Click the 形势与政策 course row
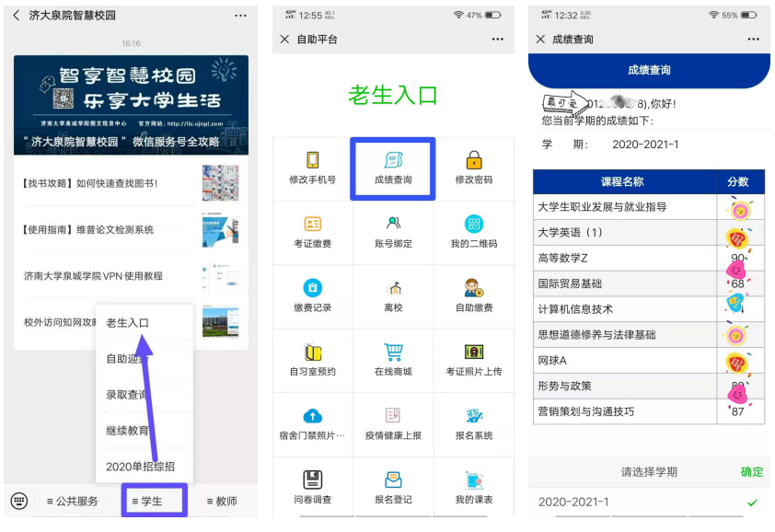The width and height of the screenshot is (775, 532). [x=649, y=387]
